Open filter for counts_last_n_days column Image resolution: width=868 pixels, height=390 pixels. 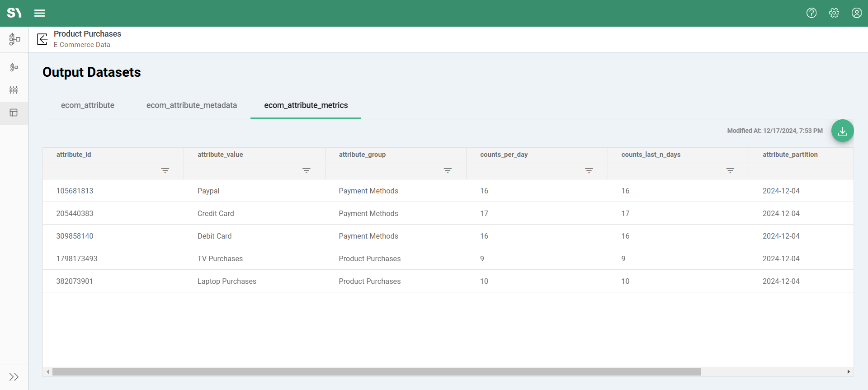(x=730, y=171)
